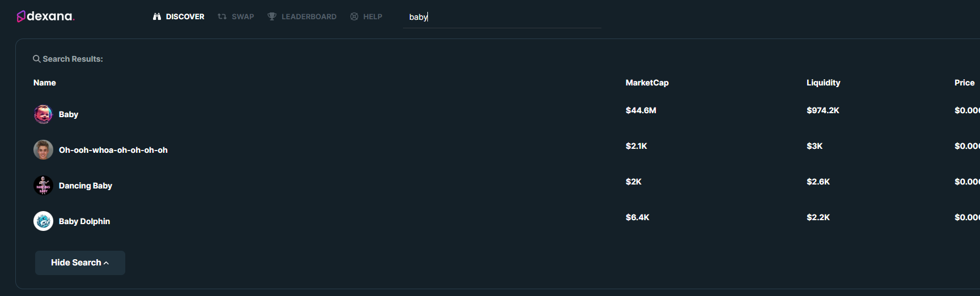Image resolution: width=980 pixels, height=296 pixels.
Task: Click the dexana logo icon
Action: coord(21,16)
